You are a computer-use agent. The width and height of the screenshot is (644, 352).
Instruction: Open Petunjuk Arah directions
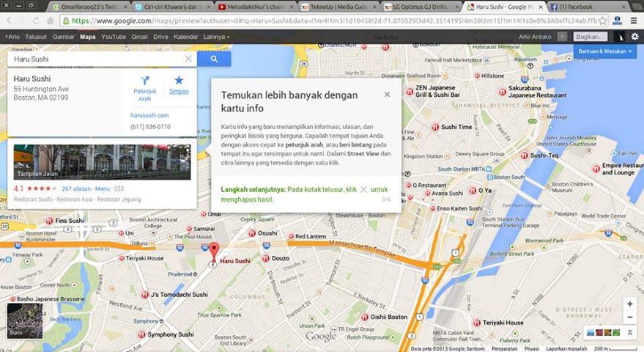point(144,89)
